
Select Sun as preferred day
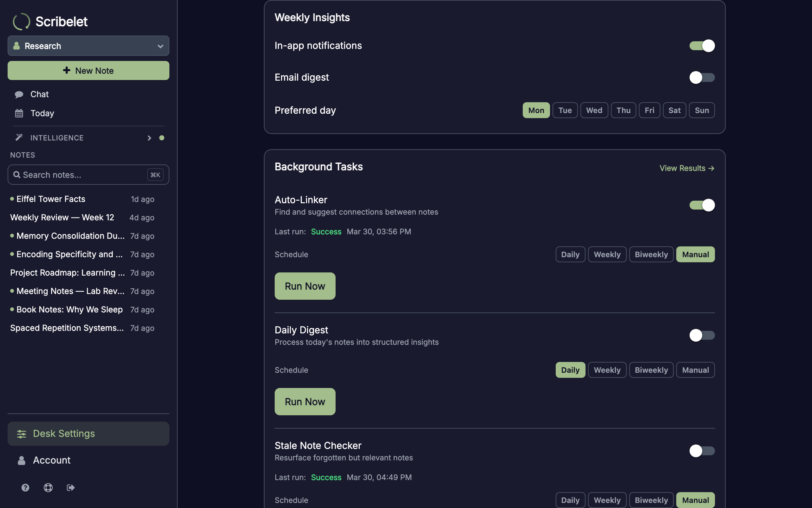[702, 110]
